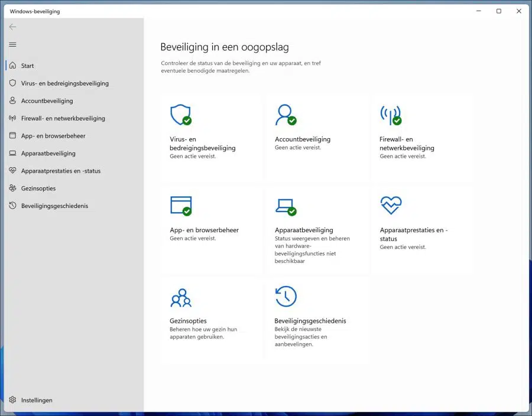Viewport: 532px width, 416px height.
Task: Open Instellingen at the sidebar bottom
Action: (74, 399)
